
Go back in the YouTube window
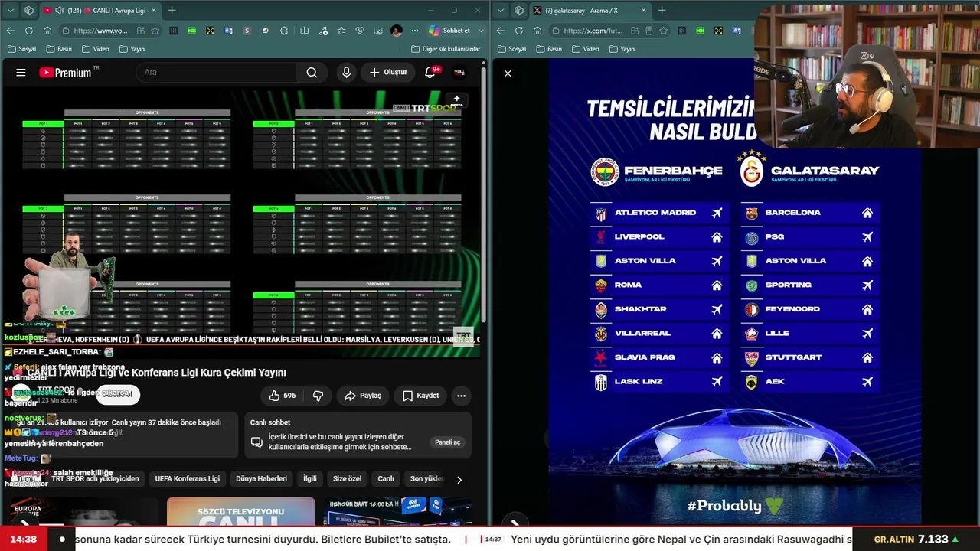(x=10, y=31)
